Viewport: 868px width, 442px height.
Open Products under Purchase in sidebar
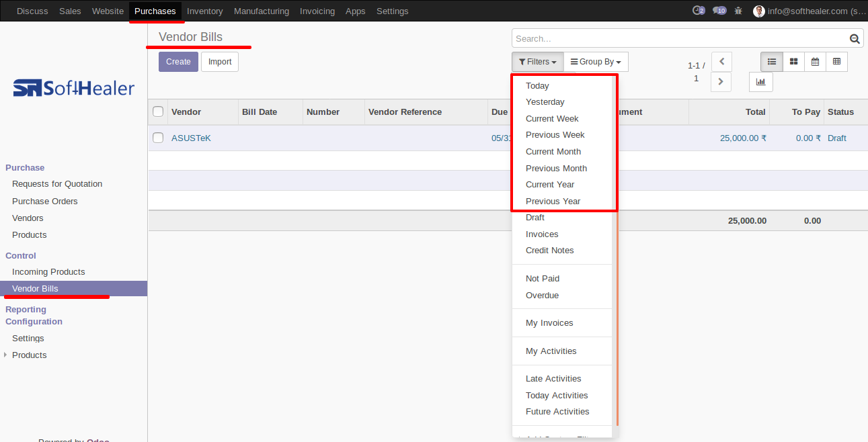coord(30,235)
